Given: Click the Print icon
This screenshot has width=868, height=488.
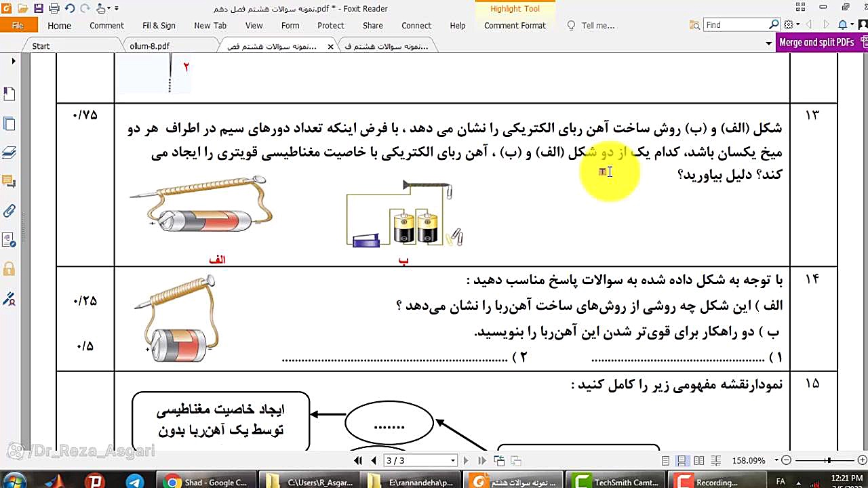Looking at the screenshot, I should click(x=54, y=9).
